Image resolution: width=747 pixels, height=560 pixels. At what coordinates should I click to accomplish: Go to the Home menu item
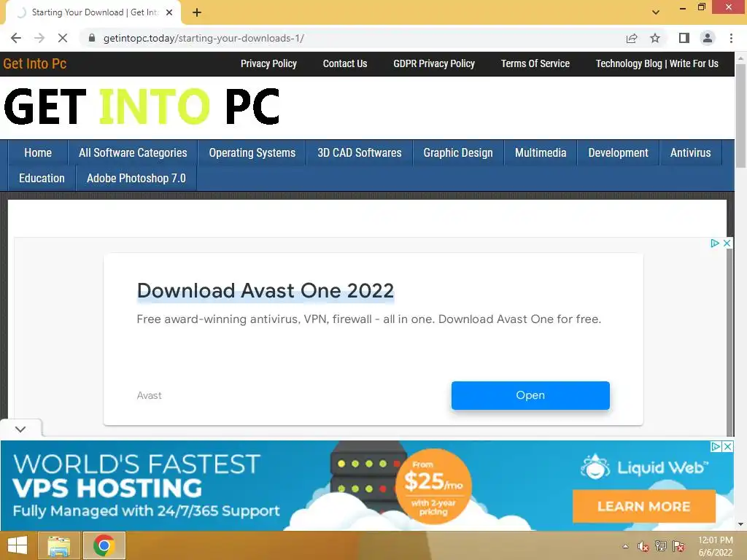click(38, 153)
